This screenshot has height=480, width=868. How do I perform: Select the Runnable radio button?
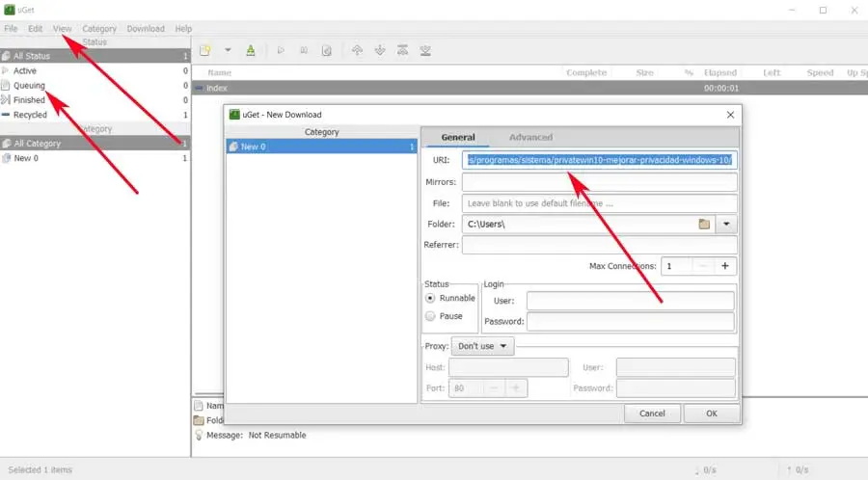[x=430, y=298]
